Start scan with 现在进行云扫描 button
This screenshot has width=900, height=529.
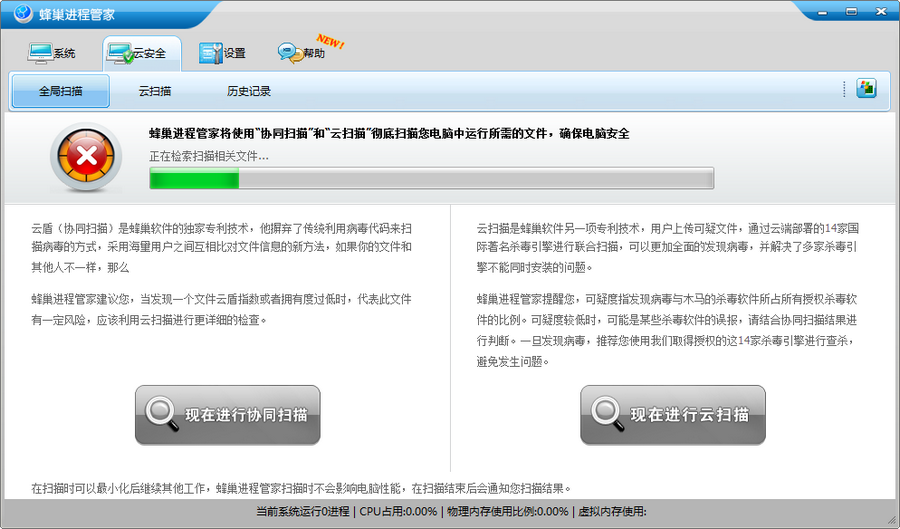673,415
